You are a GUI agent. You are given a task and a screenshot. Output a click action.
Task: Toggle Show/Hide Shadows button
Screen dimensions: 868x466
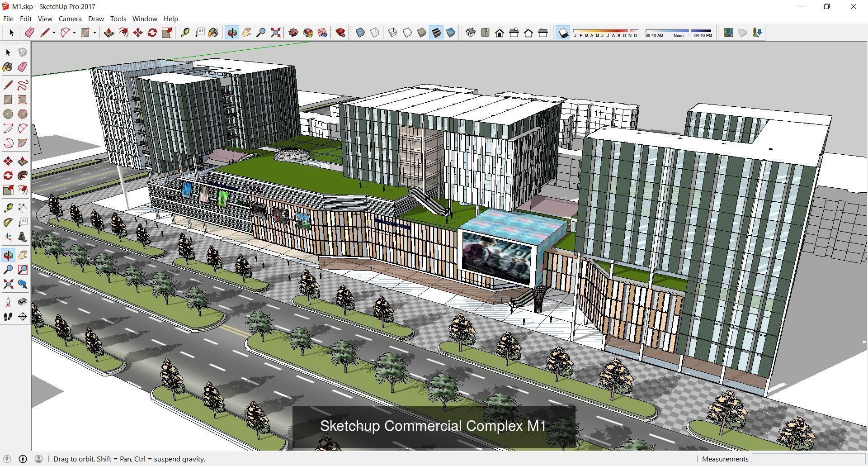563,33
